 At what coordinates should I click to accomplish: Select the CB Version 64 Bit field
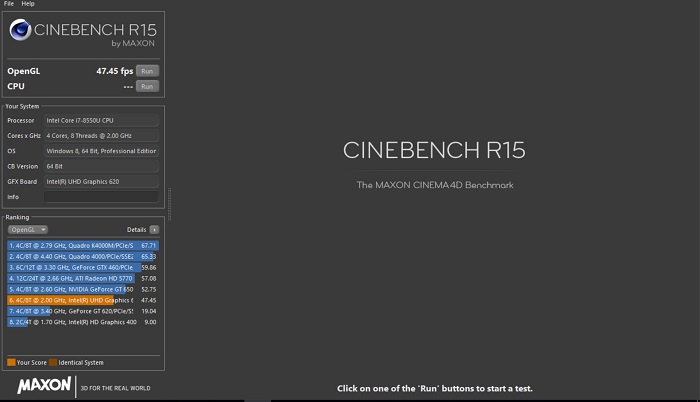coord(101,166)
